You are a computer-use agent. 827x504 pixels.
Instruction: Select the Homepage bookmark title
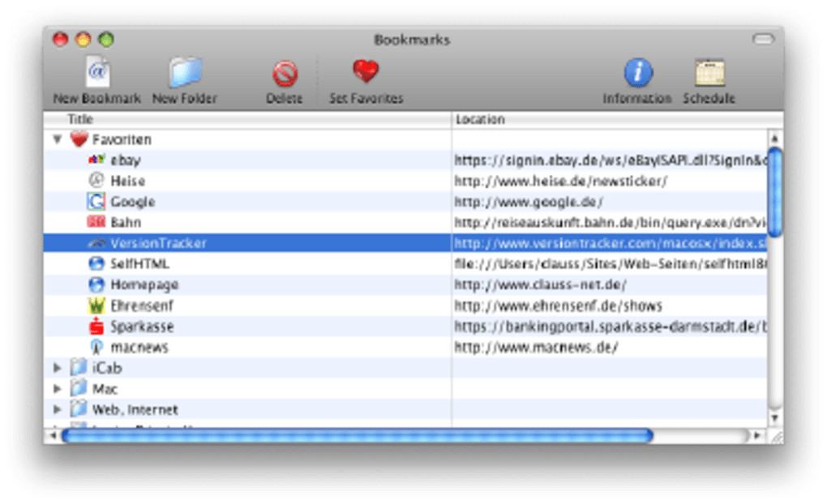point(144,284)
